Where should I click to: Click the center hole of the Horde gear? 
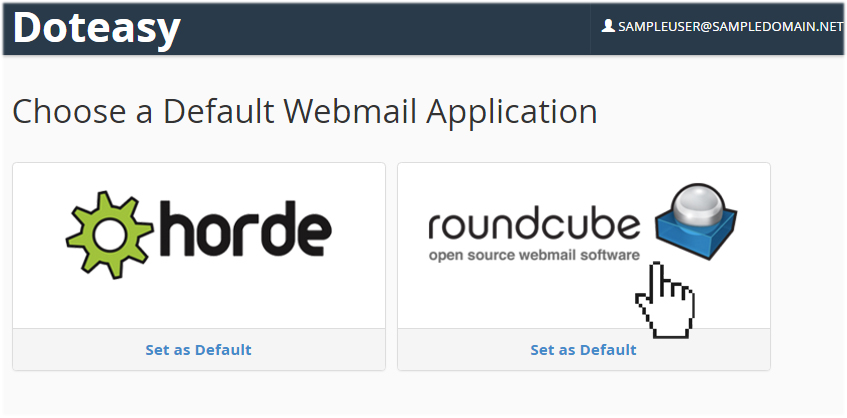[110, 235]
